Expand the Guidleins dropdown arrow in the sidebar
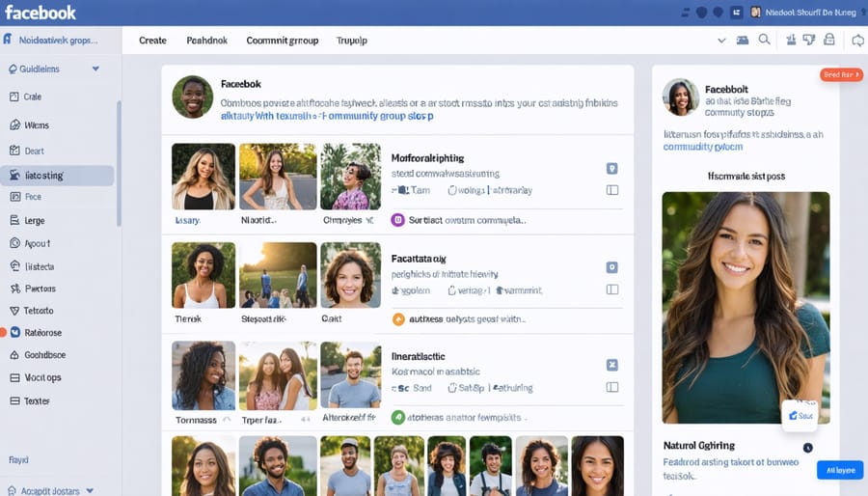This screenshot has height=496, width=868. pyautogui.click(x=95, y=69)
